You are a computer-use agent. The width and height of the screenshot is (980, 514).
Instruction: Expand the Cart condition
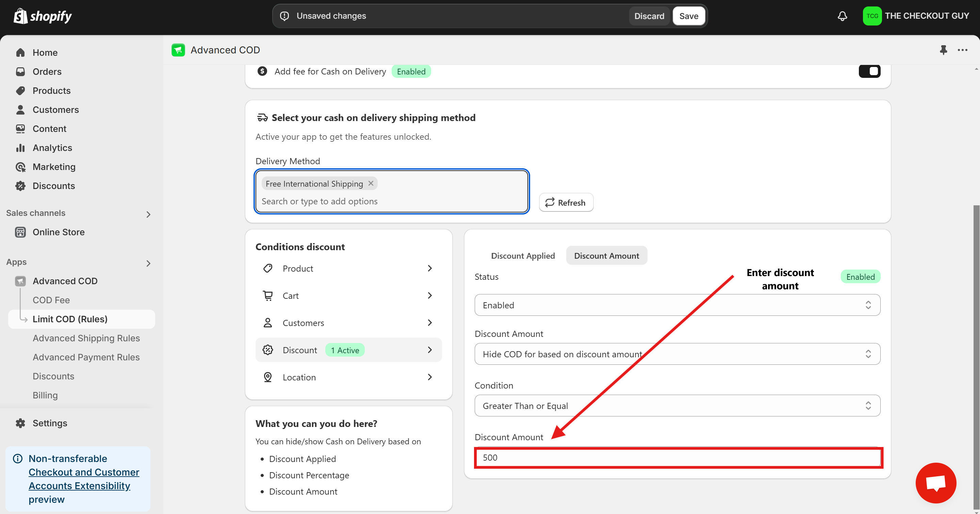tap(348, 295)
